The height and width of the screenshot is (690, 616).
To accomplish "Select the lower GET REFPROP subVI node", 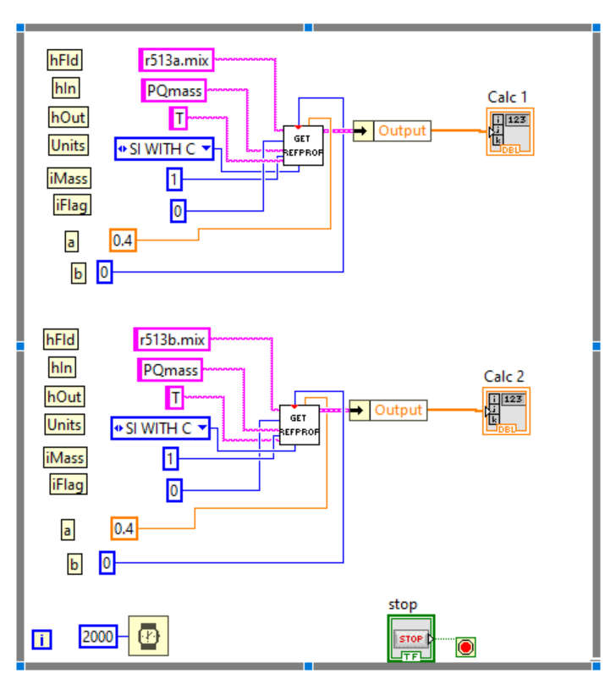I will click(299, 425).
